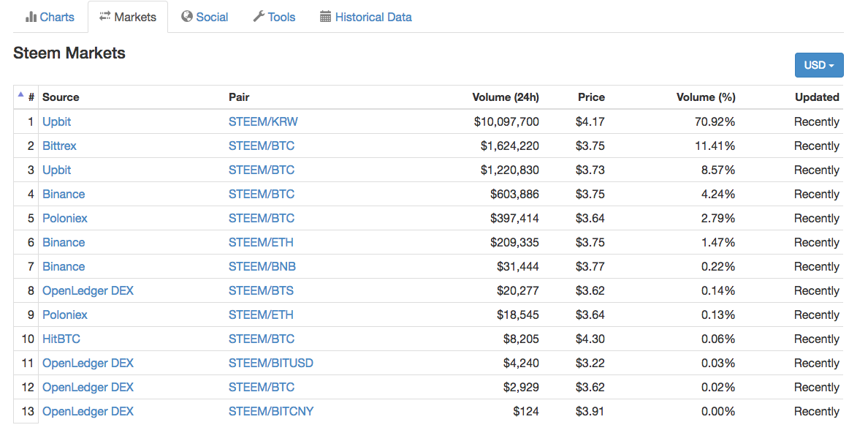Viewport: 868px width, 433px height.
Task: Click the $3.22 price cell
Action: pos(590,363)
